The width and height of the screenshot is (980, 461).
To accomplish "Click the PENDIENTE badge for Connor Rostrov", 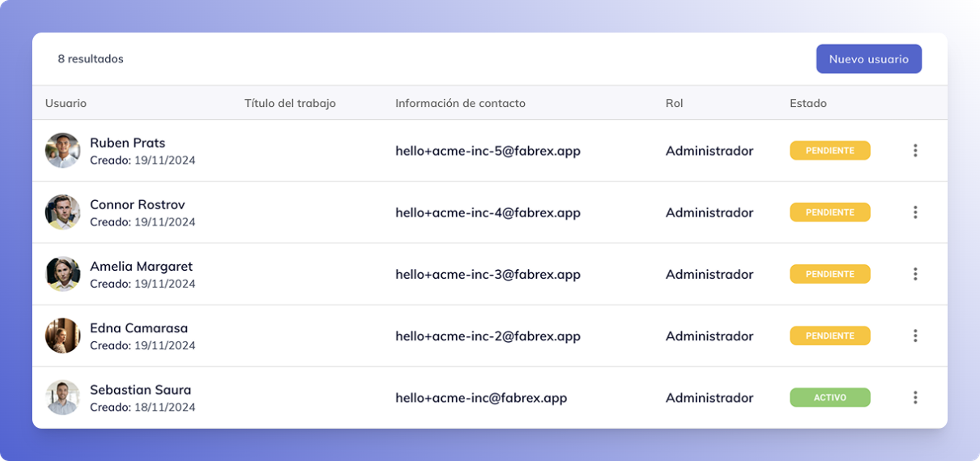I will 830,212.
